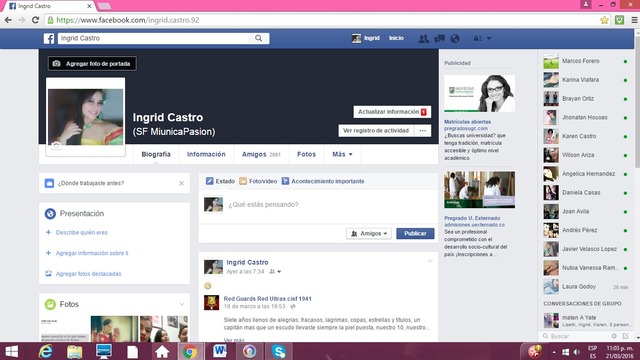The image size is (640, 360).
Task: Reload the page
Action: [36, 20]
